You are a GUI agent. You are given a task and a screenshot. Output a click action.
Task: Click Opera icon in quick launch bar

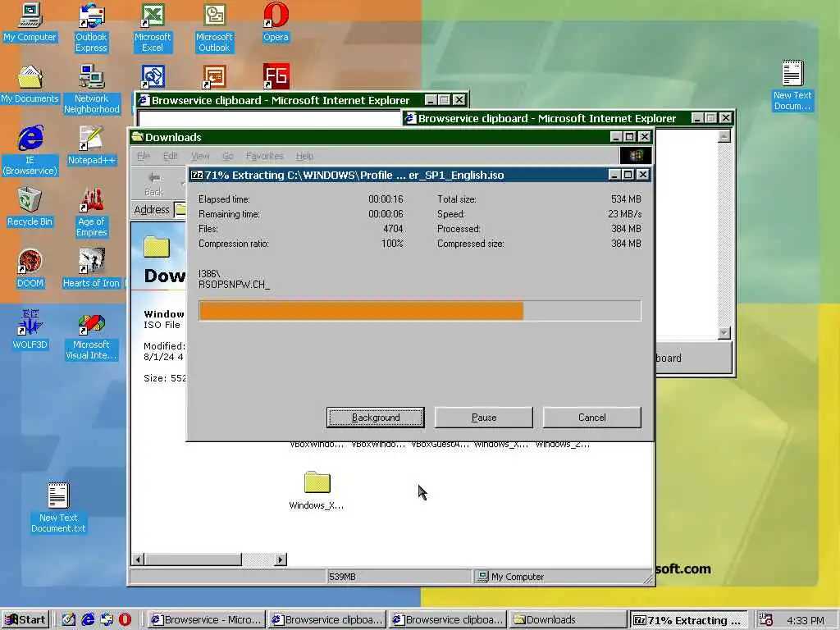(x=125, y=619)
